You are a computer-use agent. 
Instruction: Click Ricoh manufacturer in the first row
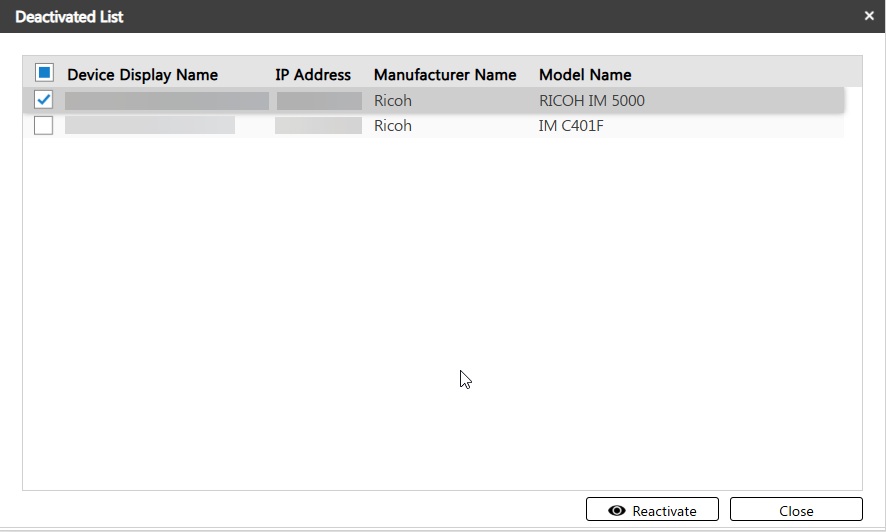(393, 101)
